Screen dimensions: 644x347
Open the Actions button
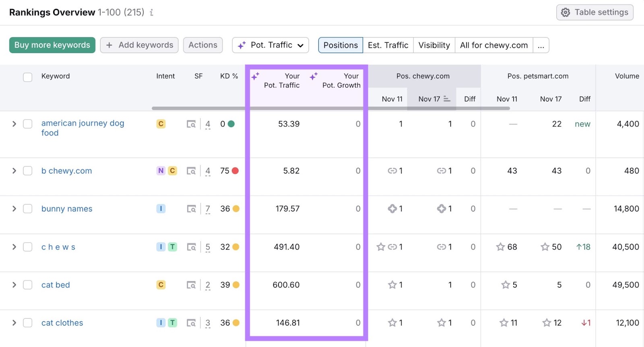click(x=203, y=45)
